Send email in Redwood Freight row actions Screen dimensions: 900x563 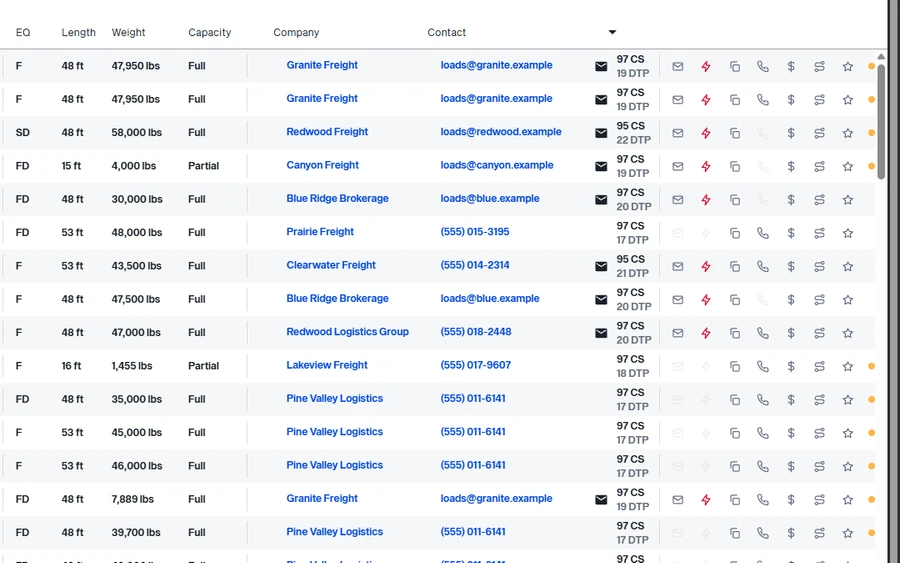pos(678,133)
